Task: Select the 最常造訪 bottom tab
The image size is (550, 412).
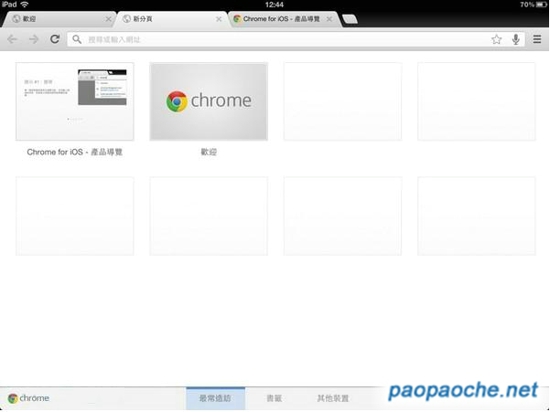Action: [215, 398]
